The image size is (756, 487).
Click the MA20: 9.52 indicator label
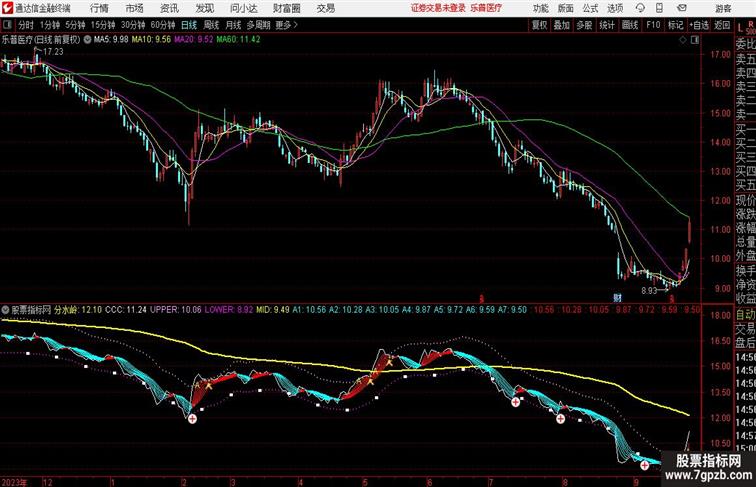click(193, 40)
